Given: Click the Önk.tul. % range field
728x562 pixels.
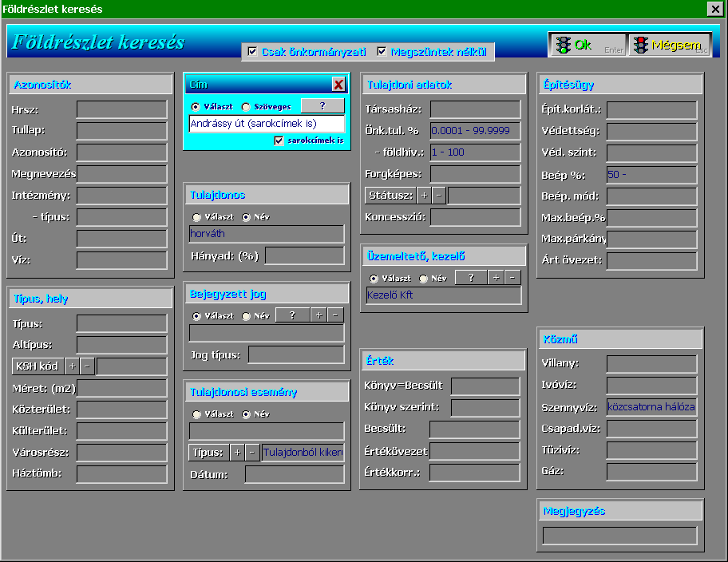Looking at the screenshot, I should coord(476,131).
